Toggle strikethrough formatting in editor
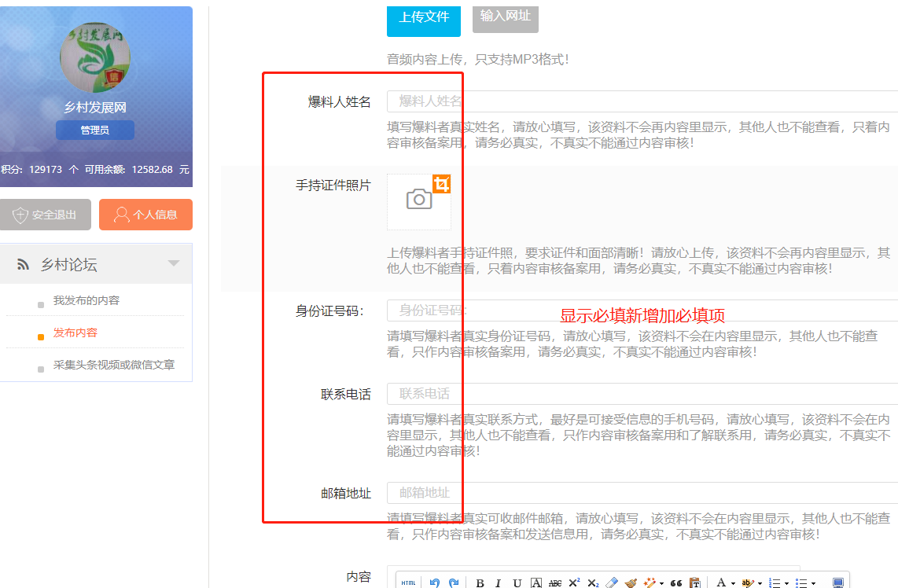 tap(555, 582)
